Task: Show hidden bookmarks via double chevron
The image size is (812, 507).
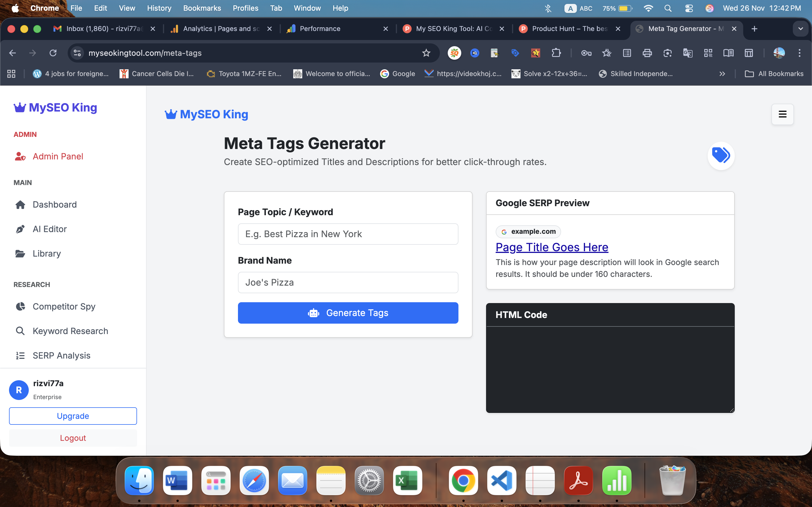Action: click(722, 74)
